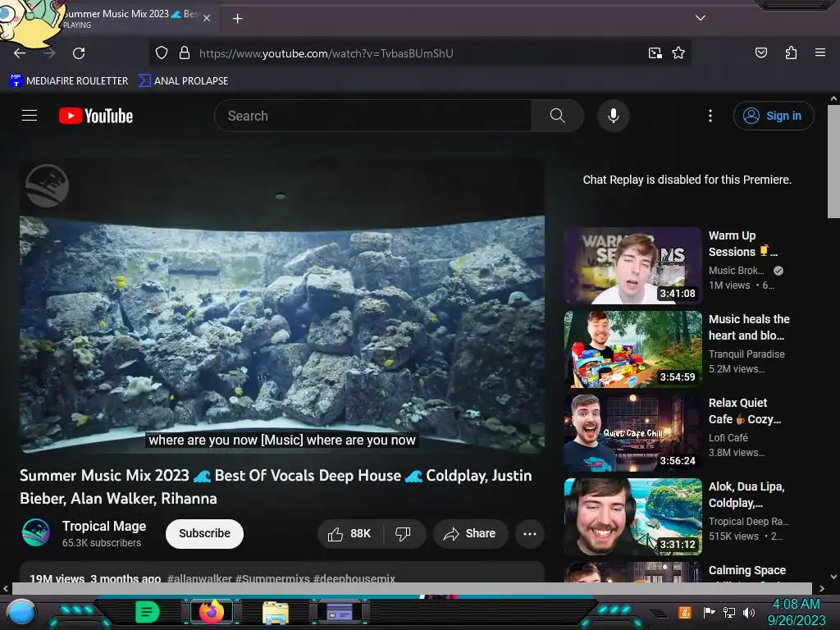Share this video
This screenshot has height=630, width=840.
470,533
